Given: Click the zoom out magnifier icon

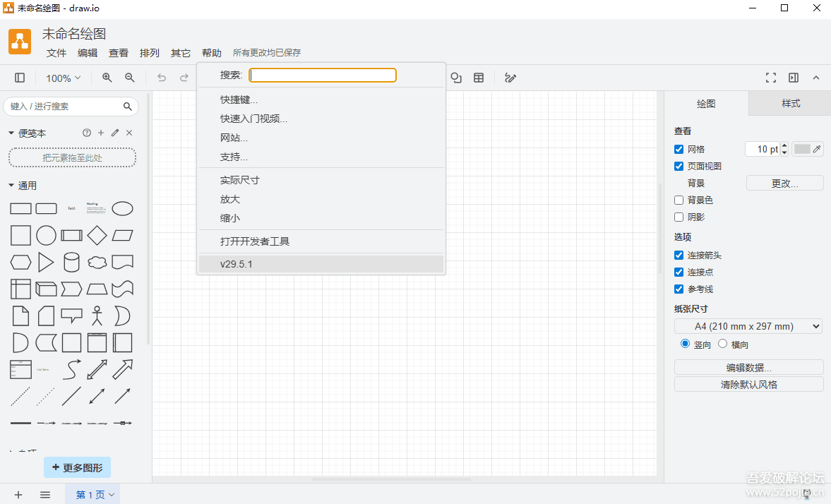Looking at the screenshot, I should [x=130, y=78].
